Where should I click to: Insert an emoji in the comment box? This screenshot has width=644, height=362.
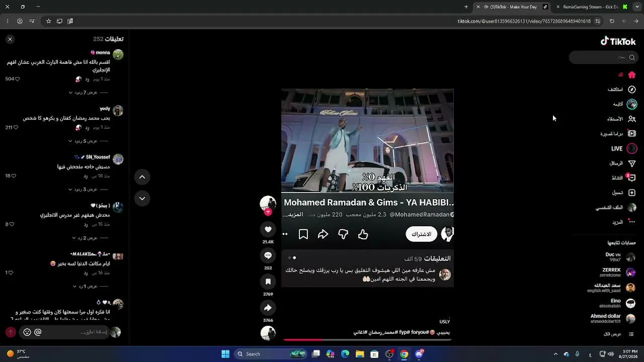pos(27,332)
